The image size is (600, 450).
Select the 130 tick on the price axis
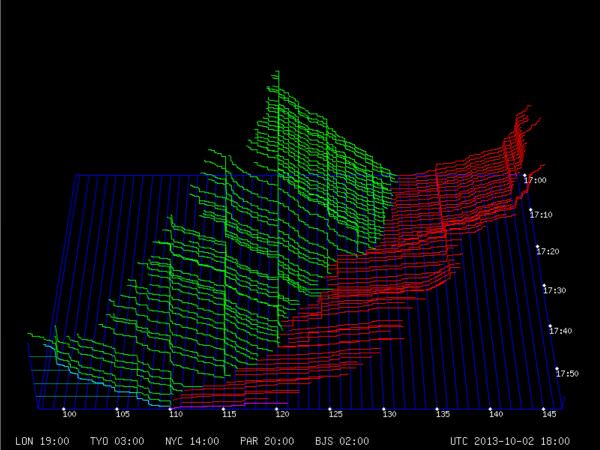point(389,414)
